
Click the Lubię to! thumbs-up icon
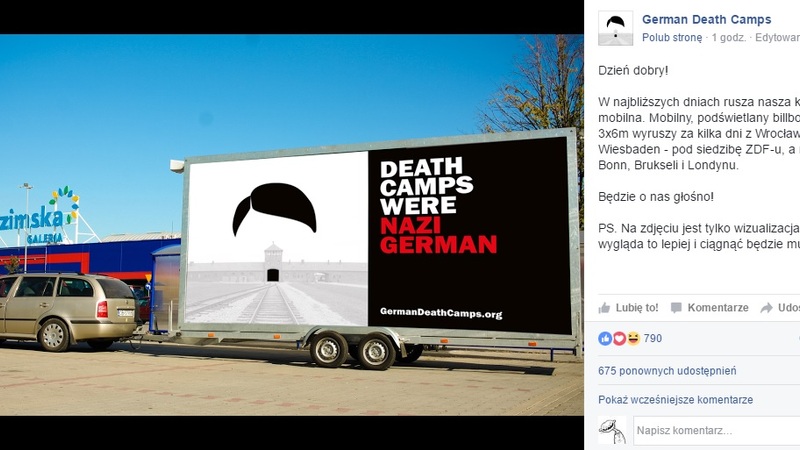604,308
